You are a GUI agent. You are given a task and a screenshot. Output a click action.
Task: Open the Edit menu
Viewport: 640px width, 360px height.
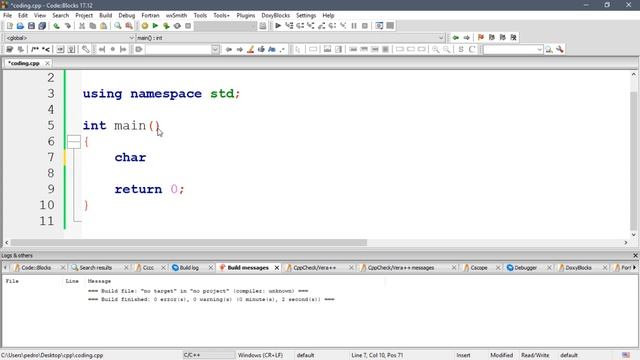[x=23, y=15]
